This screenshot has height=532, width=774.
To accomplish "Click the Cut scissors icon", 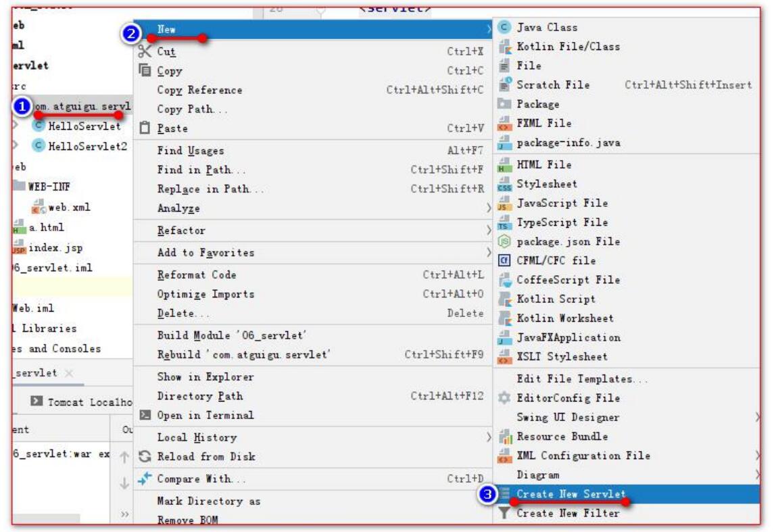I will pyautogui.click(x=145, y=51).
